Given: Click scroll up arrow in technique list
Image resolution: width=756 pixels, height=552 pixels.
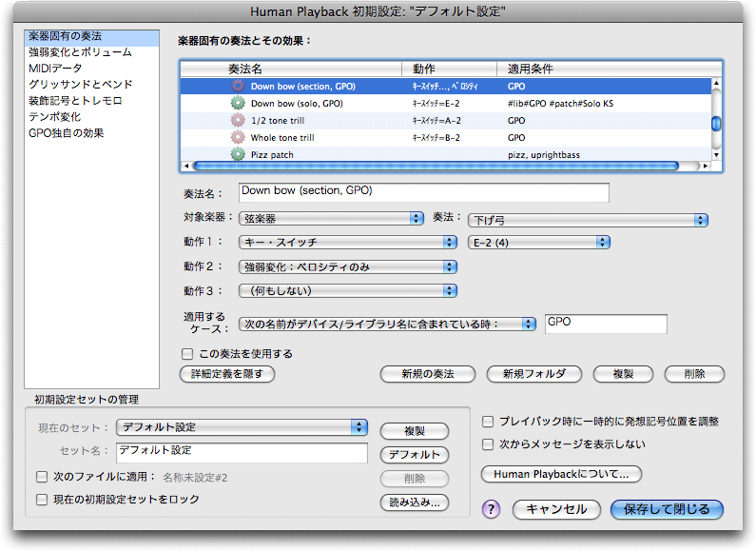Looking at the screenshot, I should tap(716, 83).
